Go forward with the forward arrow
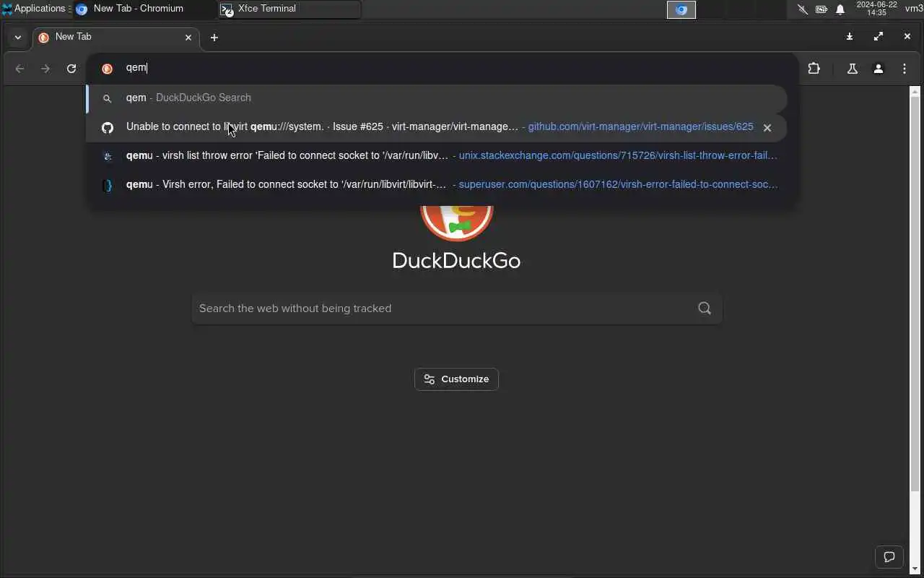 45,69
